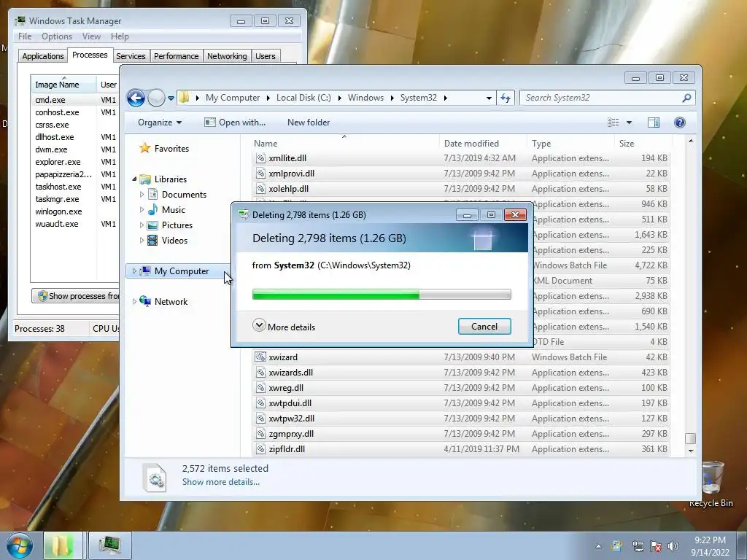
Task: Switch to Networking tab in Task Manager
Action: point(228,56)
